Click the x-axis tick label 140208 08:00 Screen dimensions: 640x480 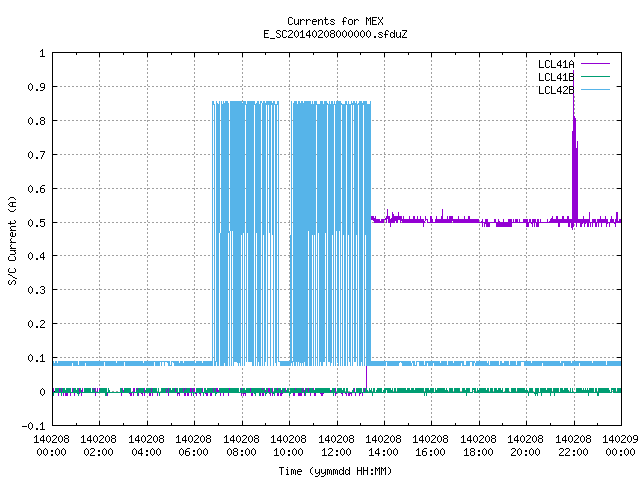241,446
